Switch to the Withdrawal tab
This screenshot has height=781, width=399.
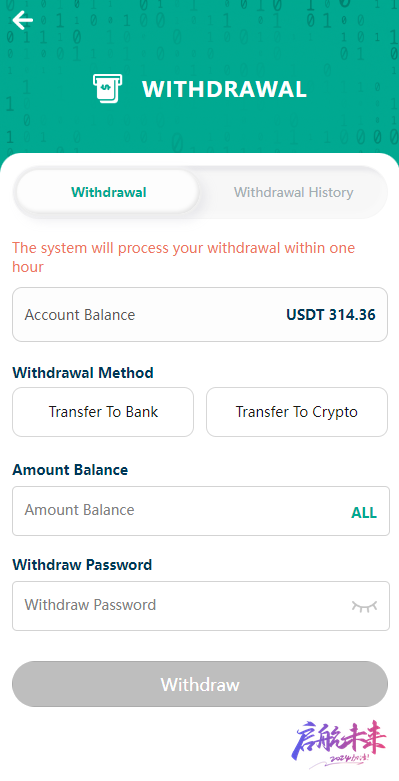(108, 192)
